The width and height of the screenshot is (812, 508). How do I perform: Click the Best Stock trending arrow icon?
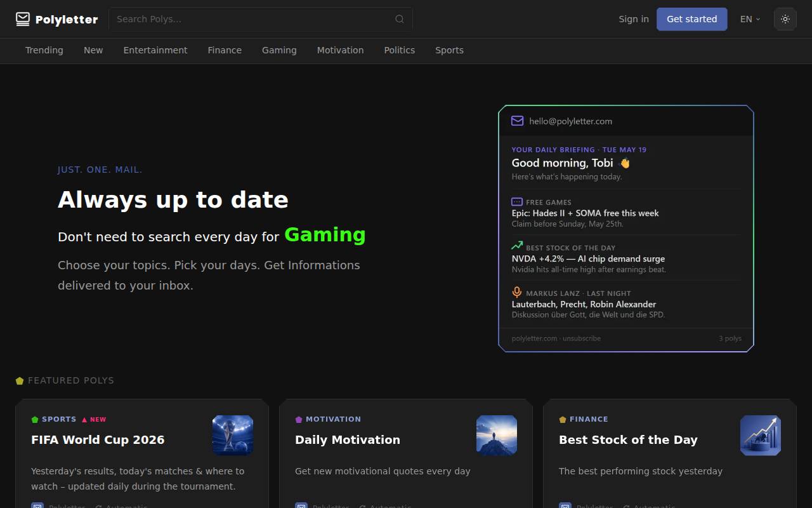click(x=517, y=246)
